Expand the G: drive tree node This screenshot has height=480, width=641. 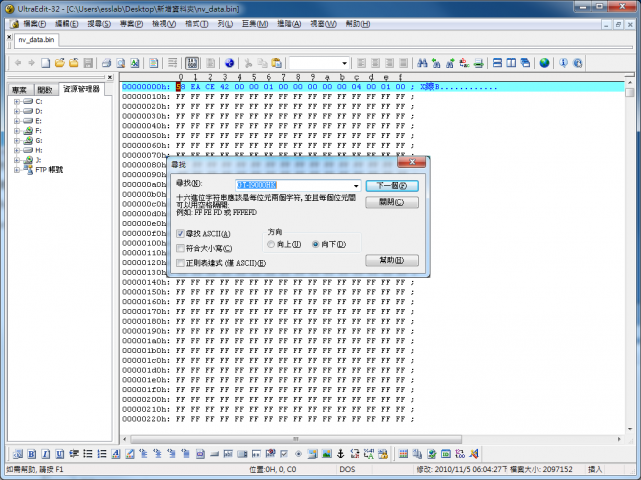(17, 141)
